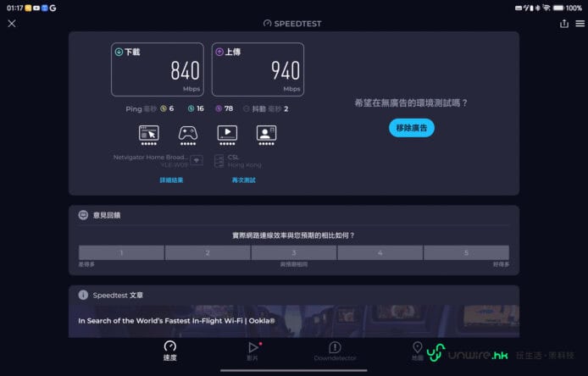This screenshot has width=588, height=376.
Task: Open the web browsing quality icon
Action: (149, 135)
